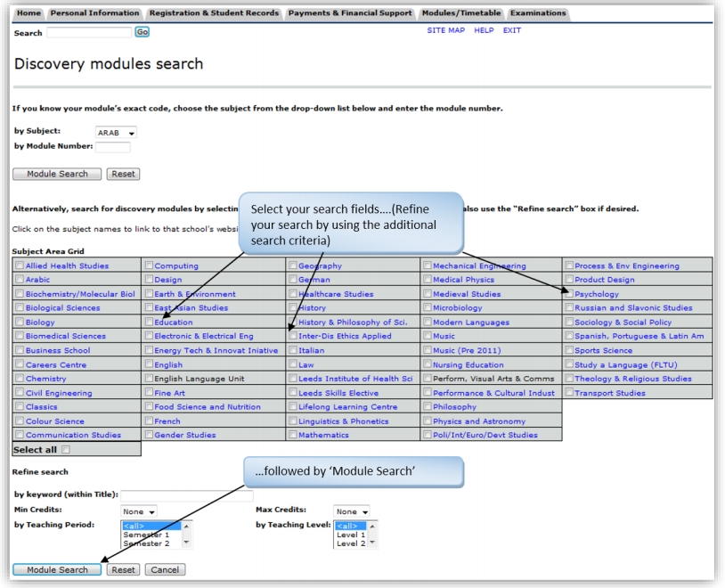The width and height of the screenshot is (725, 588).
Task: Tick the Inter-Dis Ethics Applied checkbox
Action: pyautogui.click(x=293, y=335)
